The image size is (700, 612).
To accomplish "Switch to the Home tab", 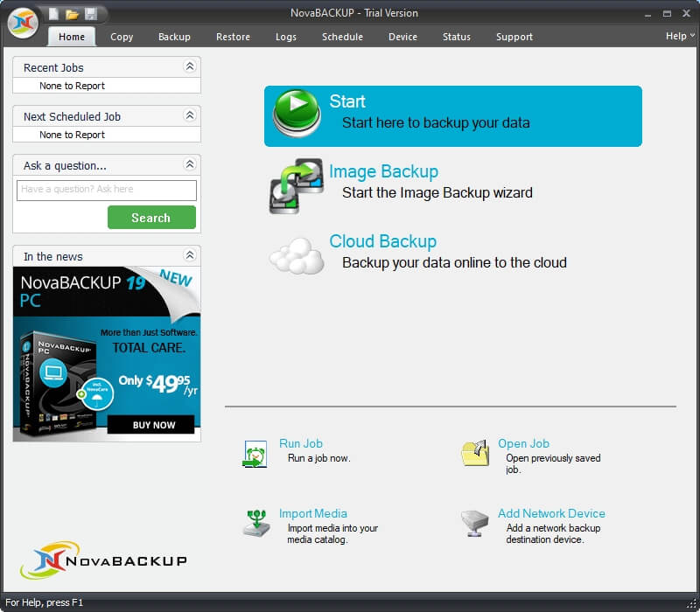I will point(72,37).
